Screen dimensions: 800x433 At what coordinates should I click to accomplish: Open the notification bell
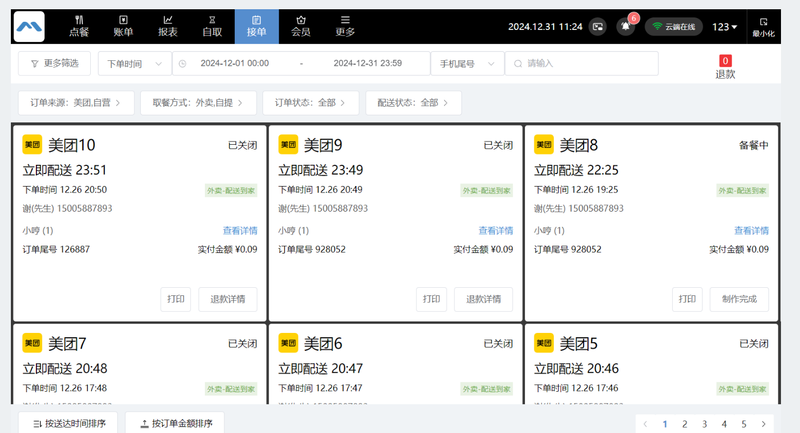coord(626,27)
